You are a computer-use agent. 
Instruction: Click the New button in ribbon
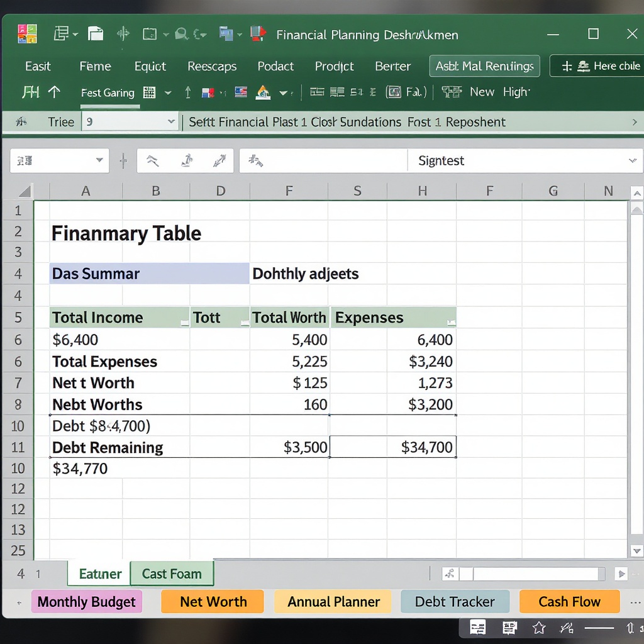(482, 92)
